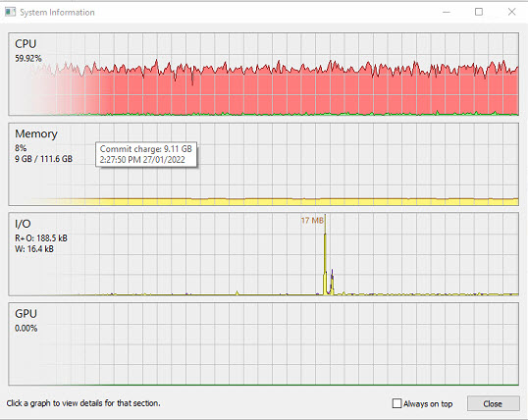This screenshot has height=420, width=528.
Task: Enable the Always on top checkbox
Action: click(x=397, y=403)
